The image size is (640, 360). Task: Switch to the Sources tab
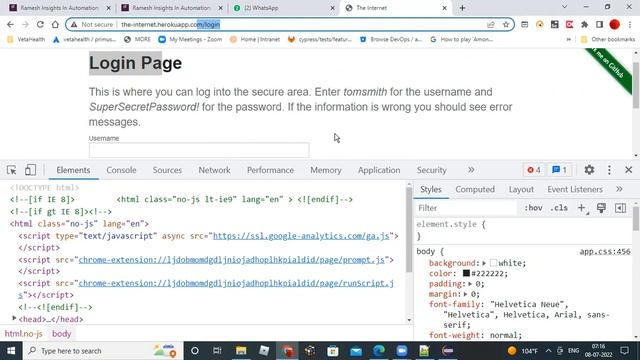(x=167, y=170)
